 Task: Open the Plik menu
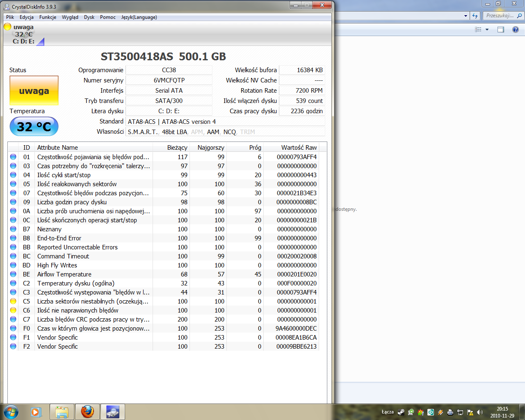click(x=10, y=17)
